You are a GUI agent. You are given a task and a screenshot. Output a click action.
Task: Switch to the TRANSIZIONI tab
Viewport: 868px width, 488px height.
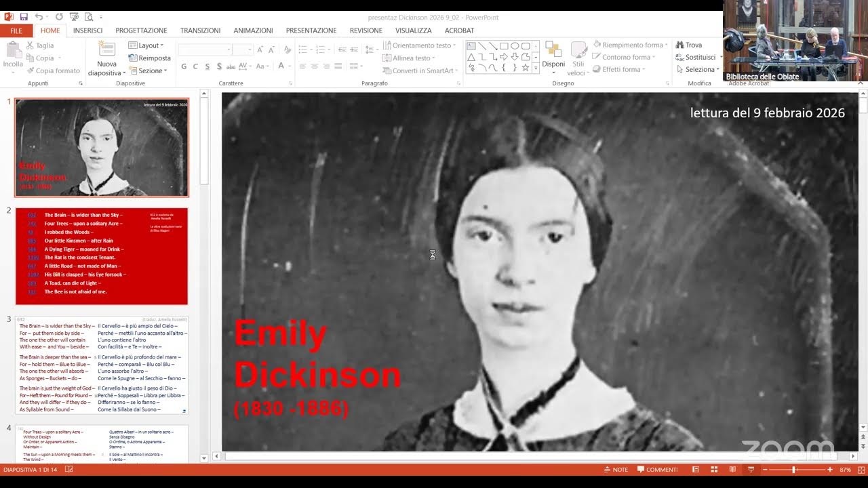(200, 30)
